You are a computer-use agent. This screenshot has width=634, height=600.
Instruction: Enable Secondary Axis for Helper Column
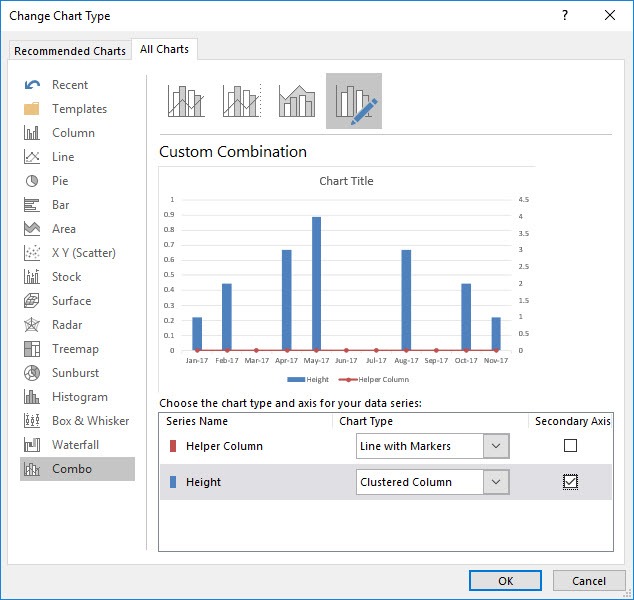click(570, 446)
